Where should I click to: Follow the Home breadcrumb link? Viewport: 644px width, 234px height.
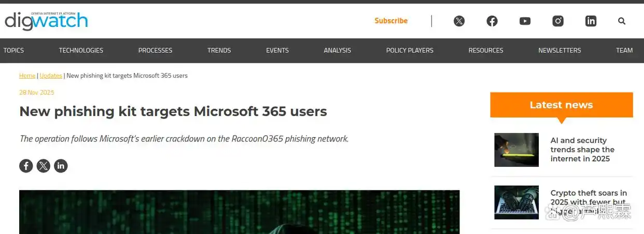click(x=27, y=76)
